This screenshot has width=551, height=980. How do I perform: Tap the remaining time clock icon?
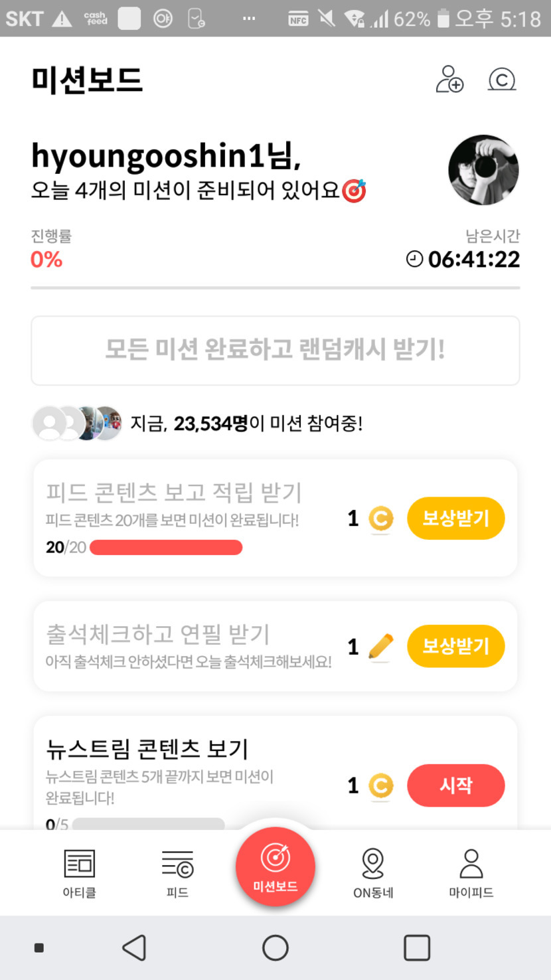pyautogui.click(x=414, y=259)
